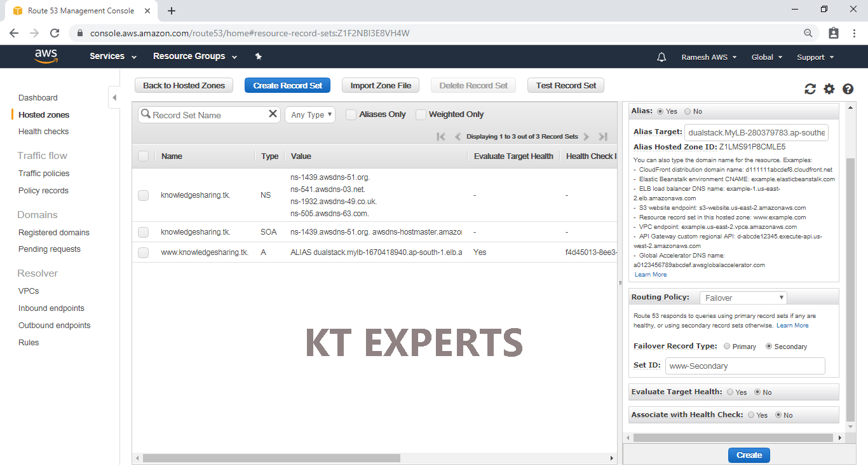Open Rules under Resolver

[x=29, y=343]
